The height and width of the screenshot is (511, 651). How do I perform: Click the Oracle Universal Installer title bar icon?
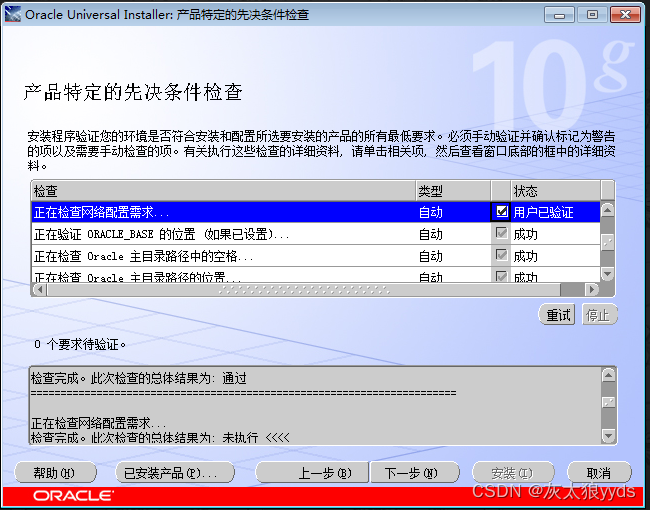[x=12, y=15]
